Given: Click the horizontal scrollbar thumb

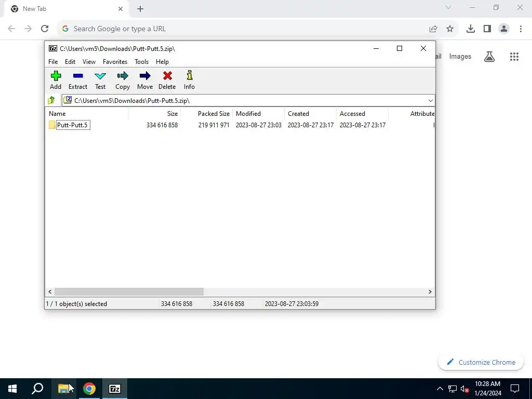Looking at the screenshot, I should pos(129,292).
